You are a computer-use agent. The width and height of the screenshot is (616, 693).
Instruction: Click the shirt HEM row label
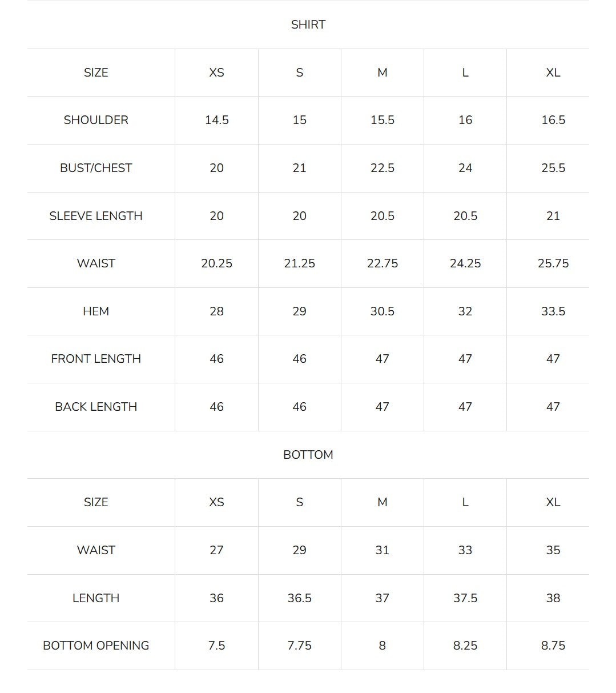point(96,311)
